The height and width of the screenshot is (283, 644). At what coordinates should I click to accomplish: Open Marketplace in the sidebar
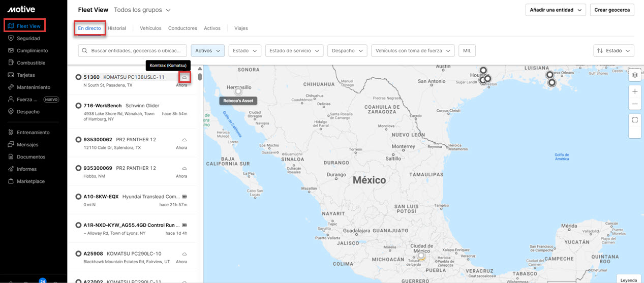pyautogui.click(x=30, y=181)
